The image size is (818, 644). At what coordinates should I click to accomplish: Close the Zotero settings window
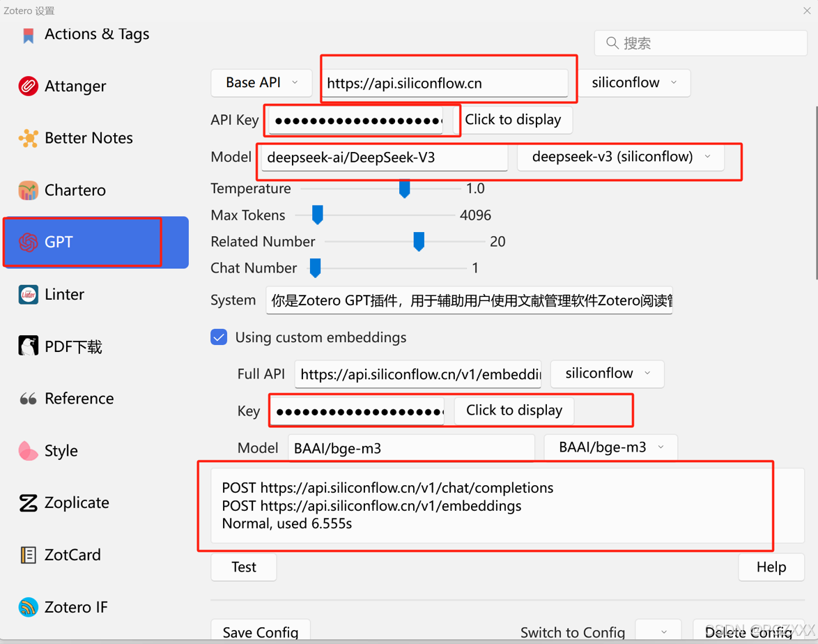click(x=807, y=10)
